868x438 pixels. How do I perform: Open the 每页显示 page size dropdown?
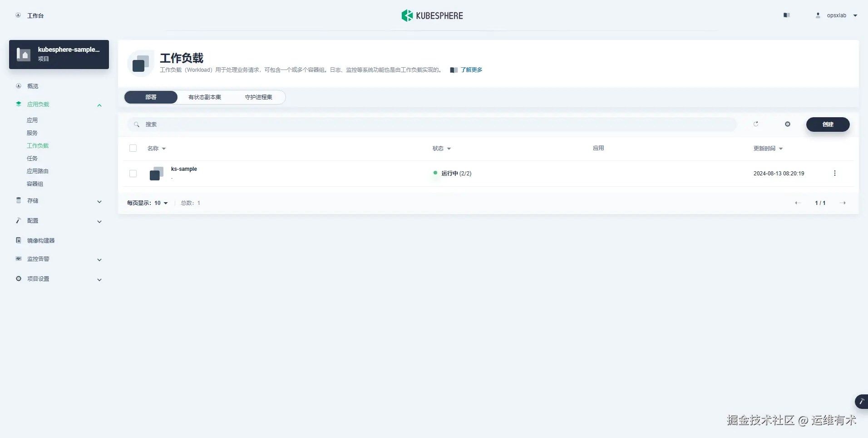[x=161, y=203]
